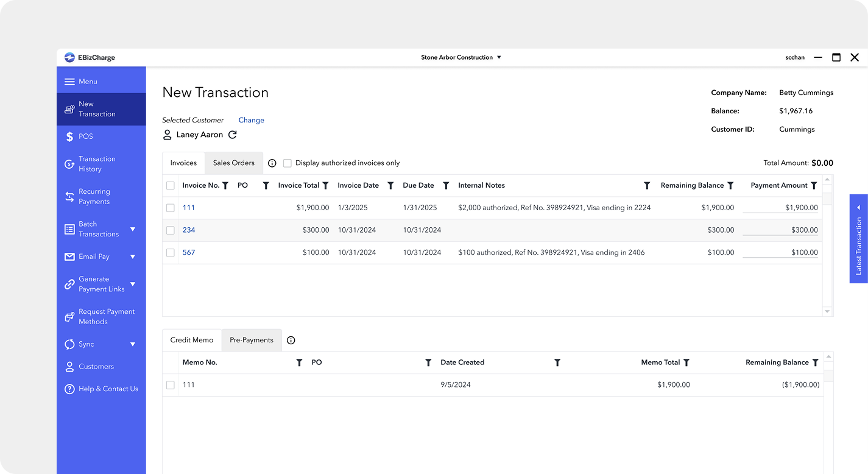Click Change selected customer link
Viewport: 868px width, 474px height.
click(251, 120)
